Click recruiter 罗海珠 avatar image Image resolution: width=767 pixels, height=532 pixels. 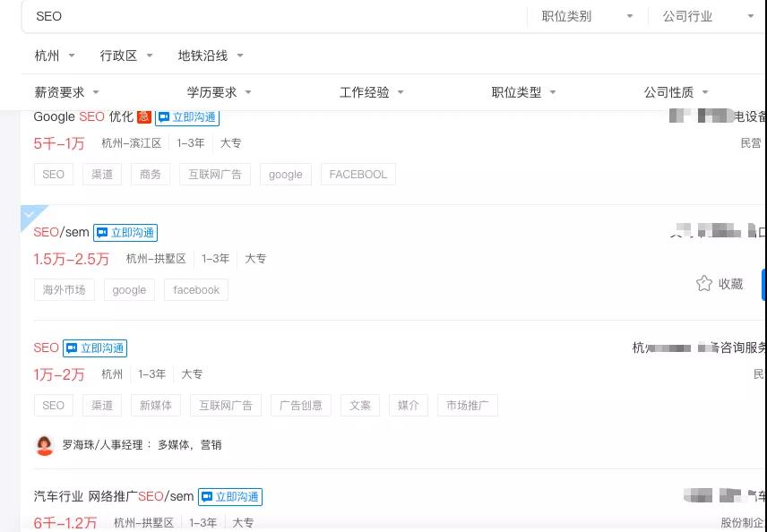click(x=45, y=445)
